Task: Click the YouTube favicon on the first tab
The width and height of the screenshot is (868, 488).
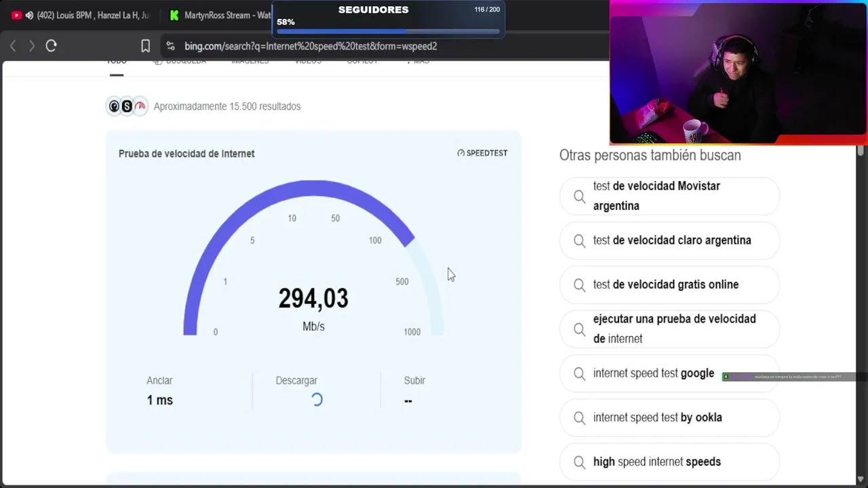Action: coord(17,15)
